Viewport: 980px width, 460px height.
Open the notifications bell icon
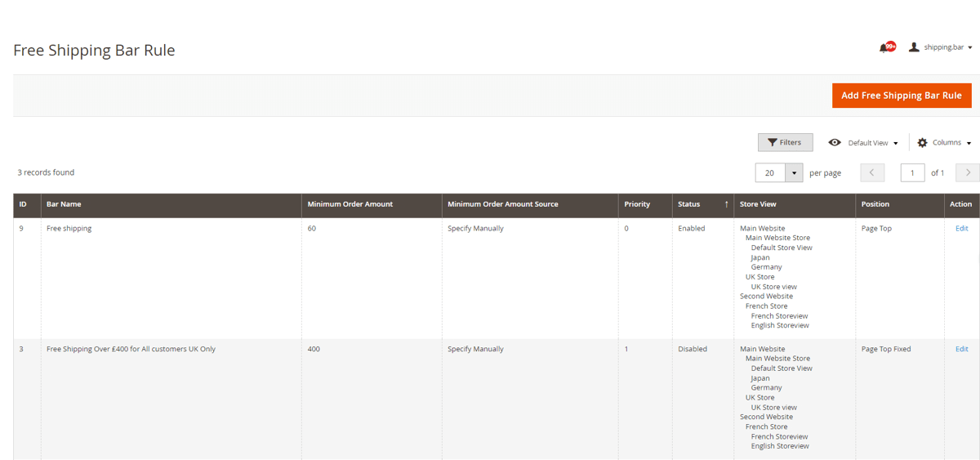pos(884,48)
